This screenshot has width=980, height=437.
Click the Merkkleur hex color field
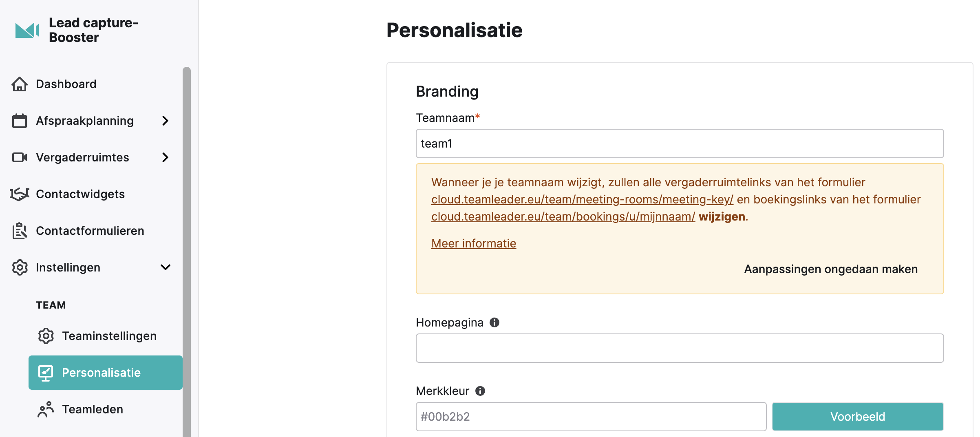point(591,417)
